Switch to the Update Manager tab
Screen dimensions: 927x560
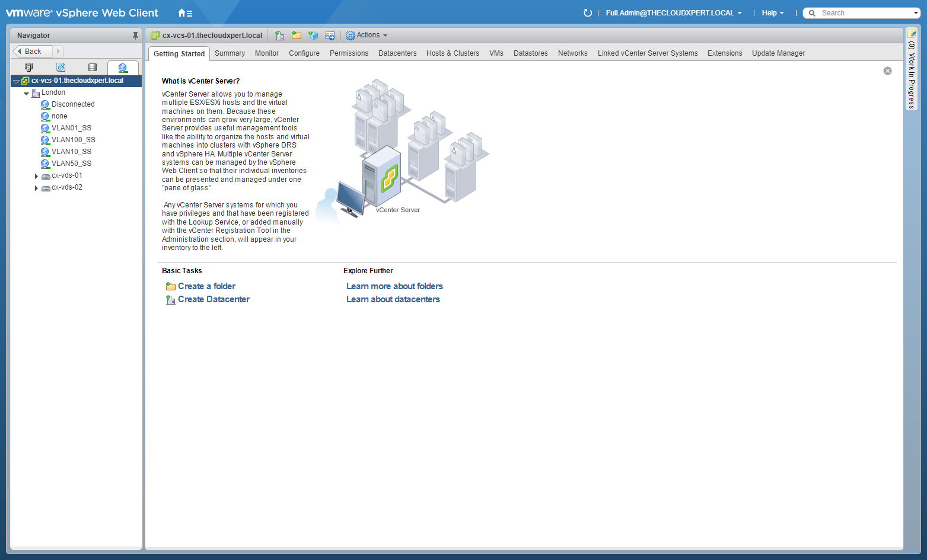(x=778, y=53)
